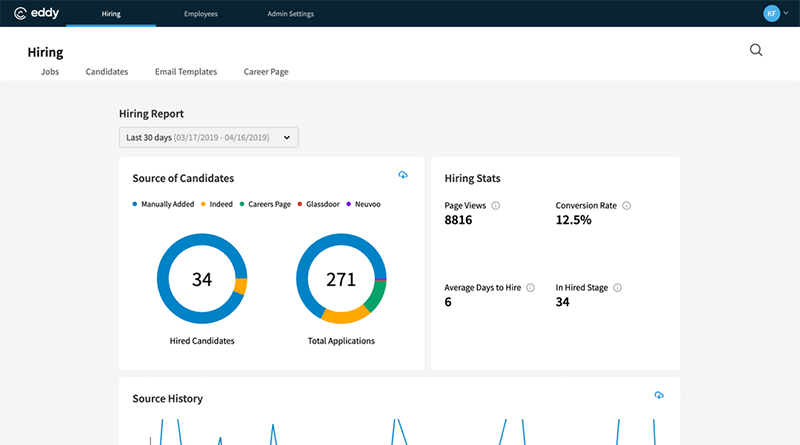Show info for Page Views stat
800x445 pixels.
pos(496,206)
